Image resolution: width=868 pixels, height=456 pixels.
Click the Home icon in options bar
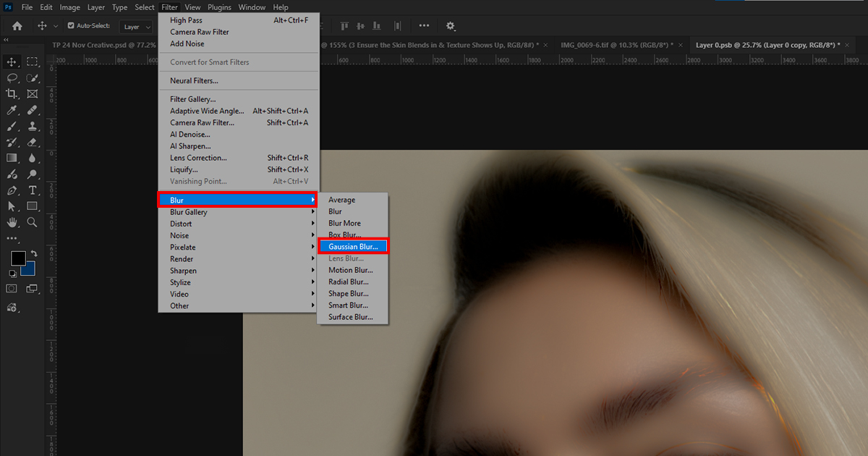17,26
